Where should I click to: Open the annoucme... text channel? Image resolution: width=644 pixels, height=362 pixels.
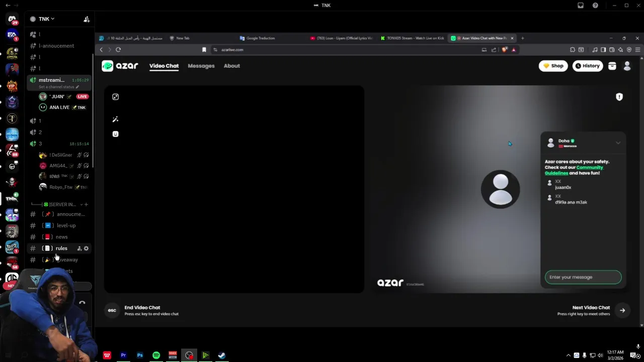point(59,214)
